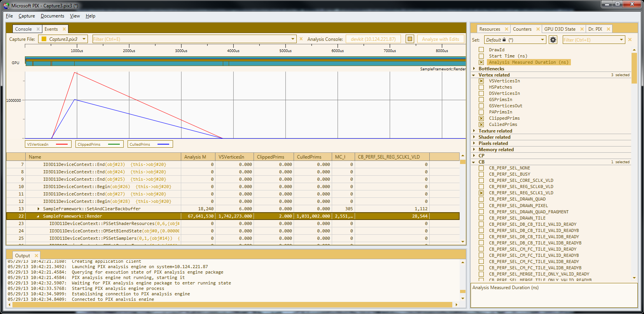Close the Counters tab

(x=538, y=29)
